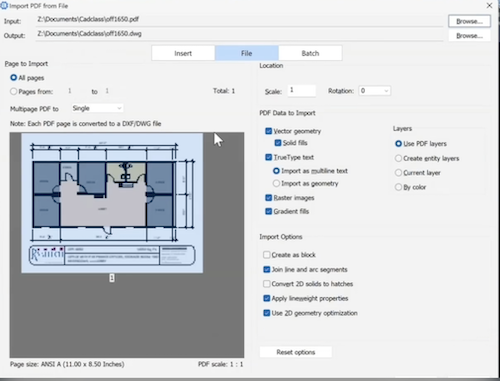Viewport: 500px width, 381px height.
Task: Click the PDF scale 1 : 1 text
Action: click(220, 364)
